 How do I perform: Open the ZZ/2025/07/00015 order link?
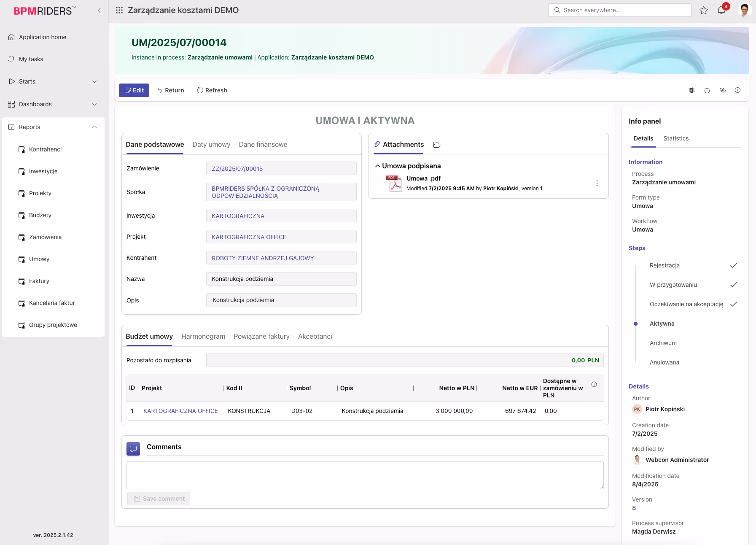tap(237, 169)
